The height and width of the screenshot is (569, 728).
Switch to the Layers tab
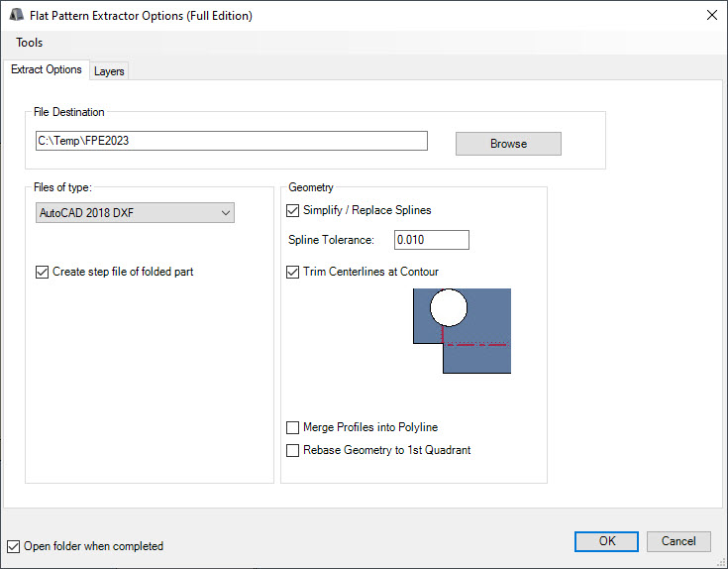[109, 71]
